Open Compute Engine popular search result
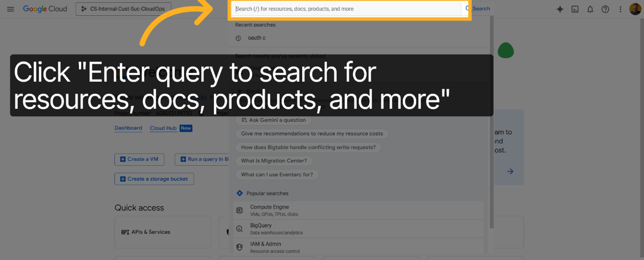644x260 pixels. [358, 210]
